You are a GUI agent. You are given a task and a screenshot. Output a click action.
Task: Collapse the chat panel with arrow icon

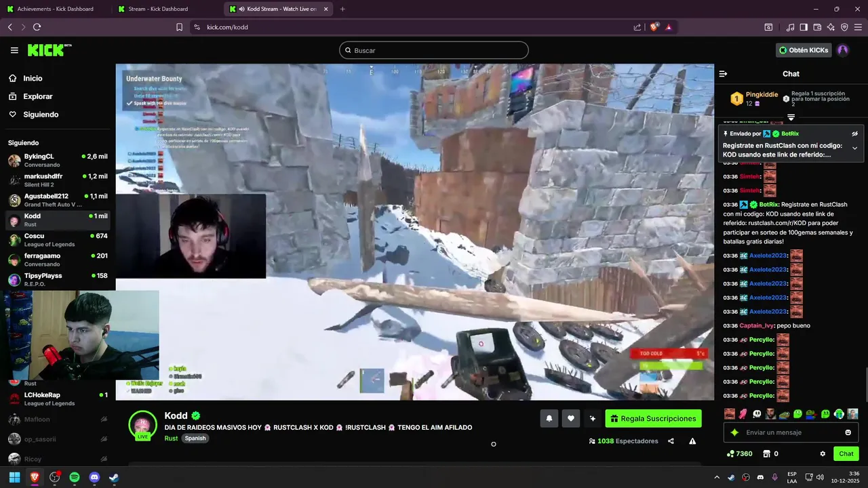723,74
